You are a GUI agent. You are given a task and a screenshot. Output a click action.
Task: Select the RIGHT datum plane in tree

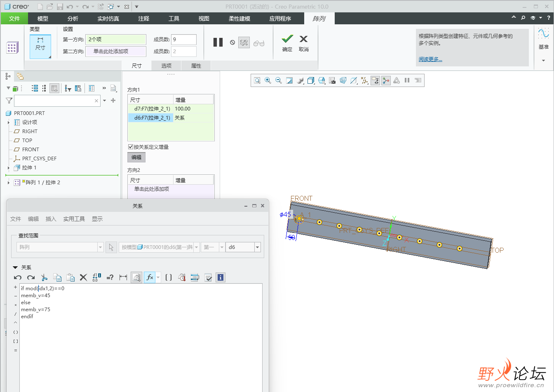30,131
